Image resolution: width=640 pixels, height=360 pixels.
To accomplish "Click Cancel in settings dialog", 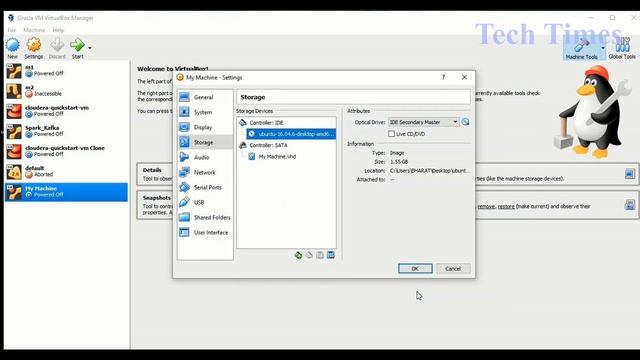I will tap(453, 269).
